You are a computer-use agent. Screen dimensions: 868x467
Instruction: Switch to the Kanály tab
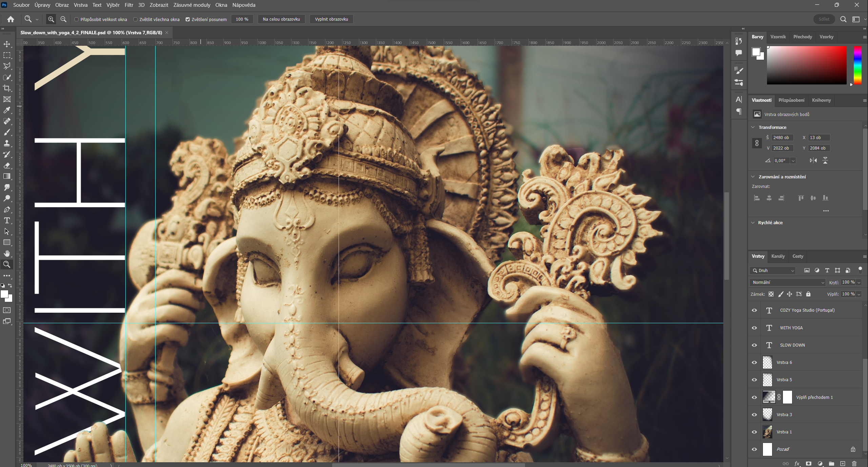(778, 256)
